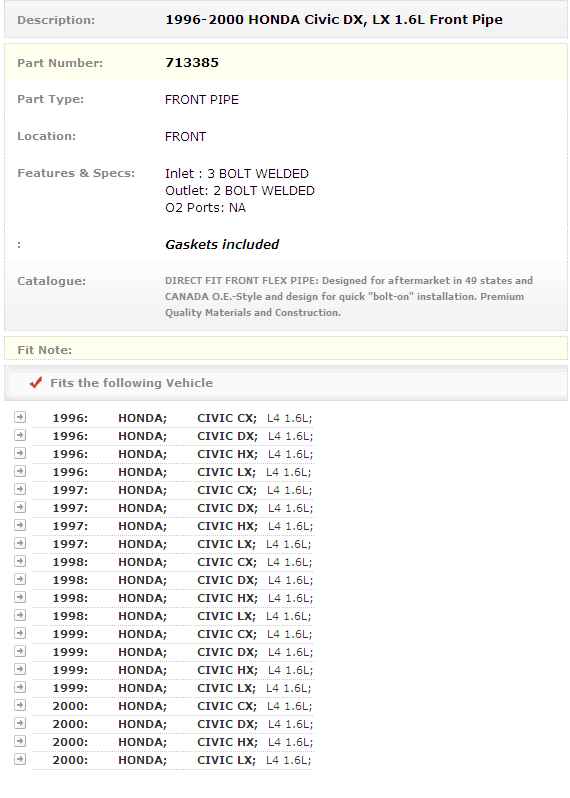Screen dimensions: 570x798
Task: Click CIVIC HX in the 1998 row
Action: [x=227, y=598]
